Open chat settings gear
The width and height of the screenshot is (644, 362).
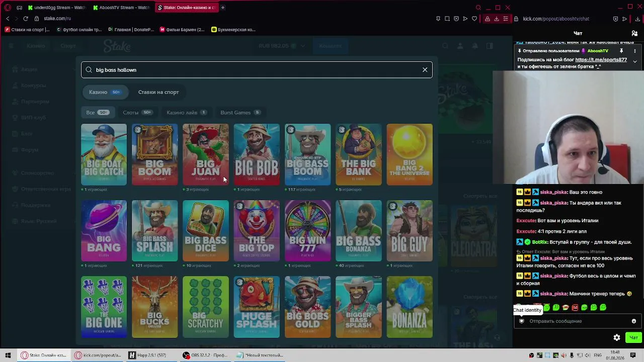tap(617, 337)
